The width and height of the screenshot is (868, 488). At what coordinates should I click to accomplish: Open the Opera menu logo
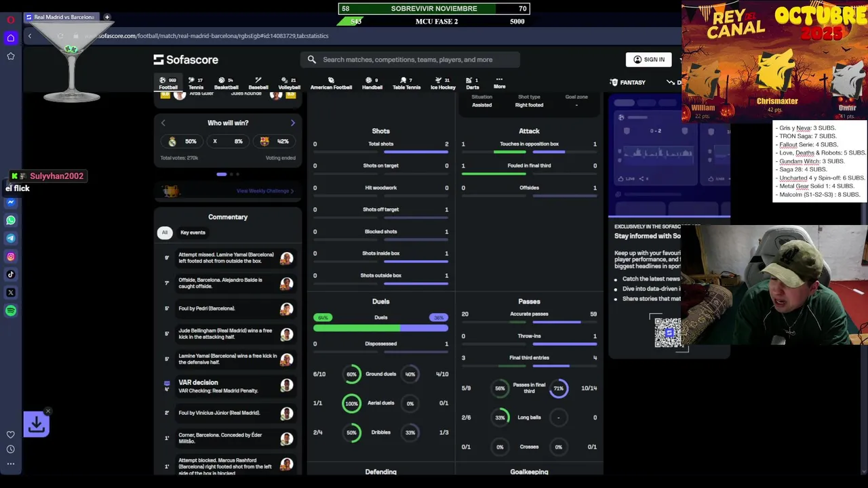pos(11,20)
